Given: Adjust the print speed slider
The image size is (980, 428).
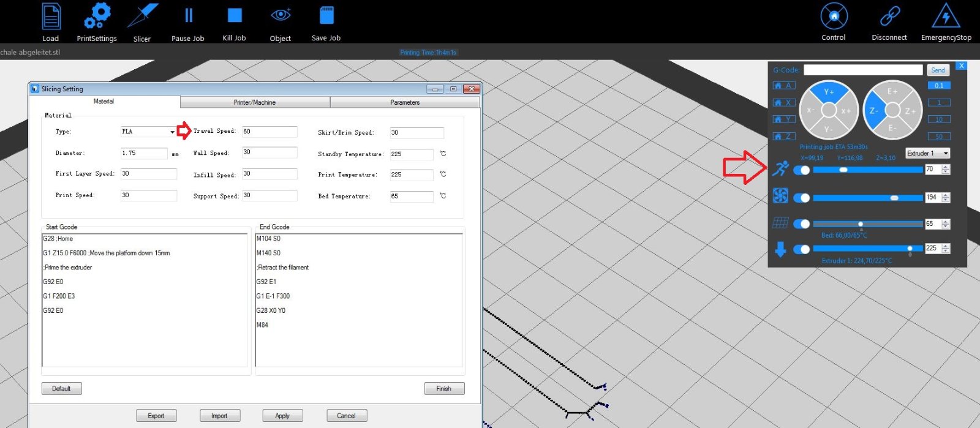Looking at the screenshot, I should pos(868,170).
